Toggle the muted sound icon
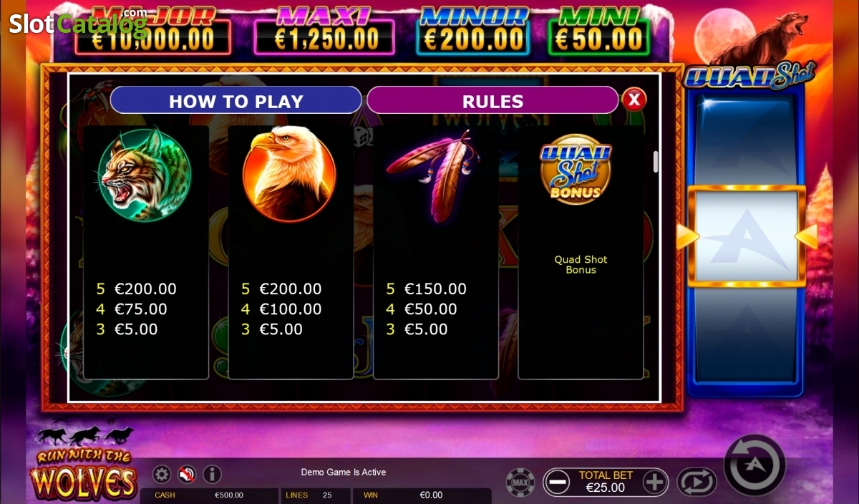 point(187,474)
